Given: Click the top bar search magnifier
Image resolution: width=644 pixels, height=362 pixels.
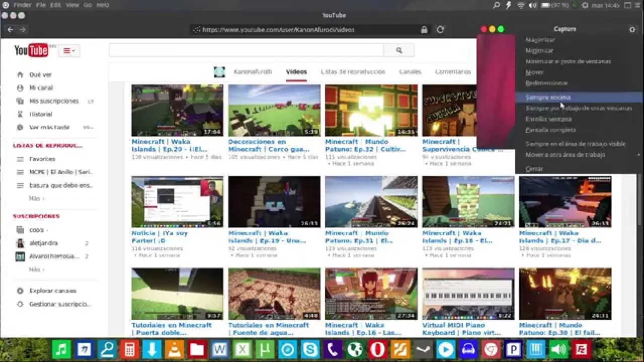Looking at the screenshot, I should pos(497,5).
